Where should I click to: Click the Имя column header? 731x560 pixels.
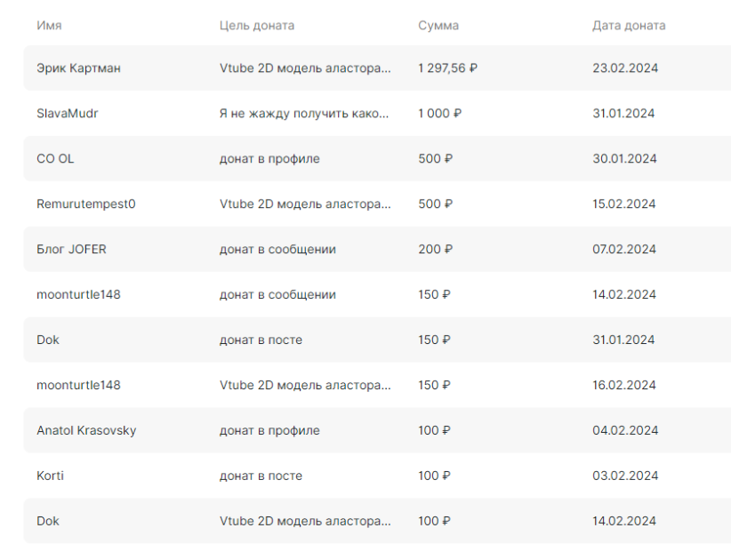[49, 25]
